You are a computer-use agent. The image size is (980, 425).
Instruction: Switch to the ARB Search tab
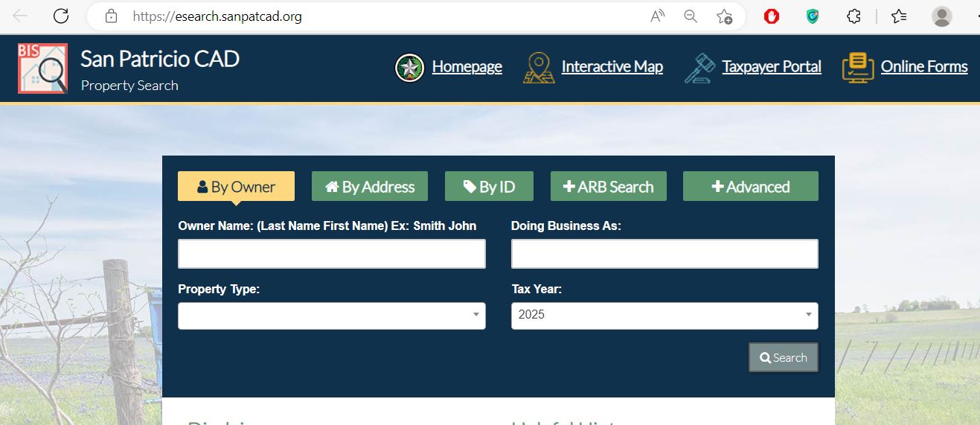[609, 186]
